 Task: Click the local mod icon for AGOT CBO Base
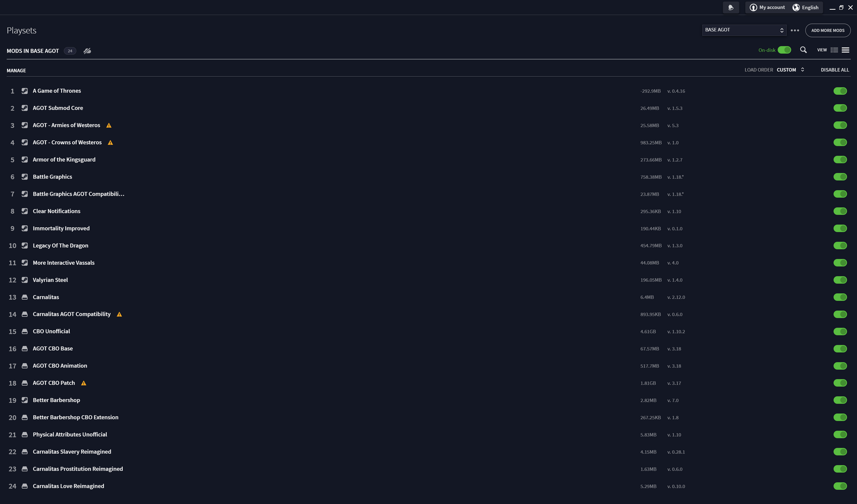25,349
